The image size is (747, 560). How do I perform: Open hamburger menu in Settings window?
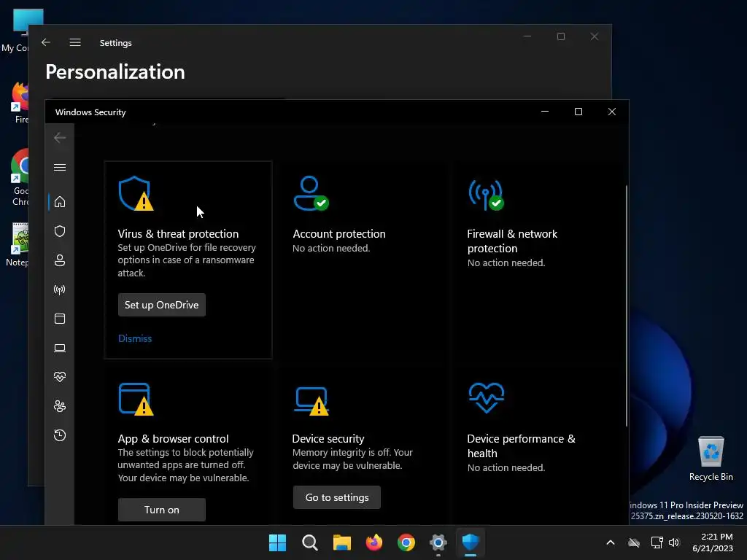(x=75, y=42)
